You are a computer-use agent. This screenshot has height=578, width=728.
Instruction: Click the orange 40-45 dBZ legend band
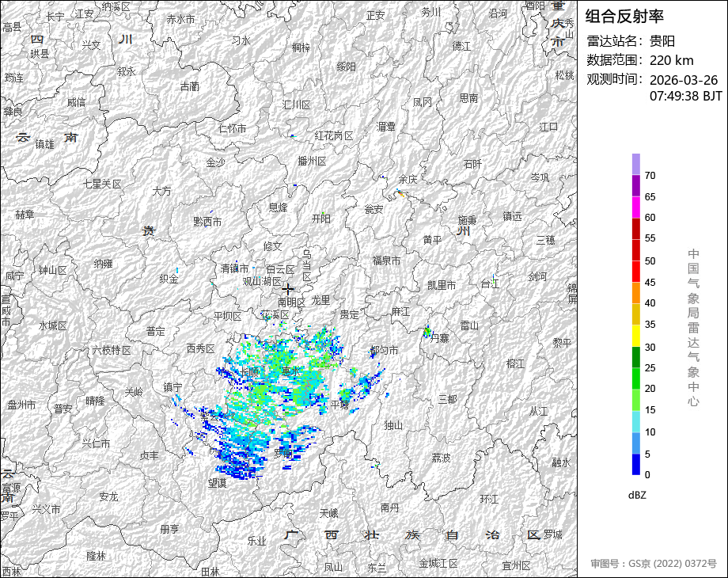pyautogui.click(x=635, y=293)
